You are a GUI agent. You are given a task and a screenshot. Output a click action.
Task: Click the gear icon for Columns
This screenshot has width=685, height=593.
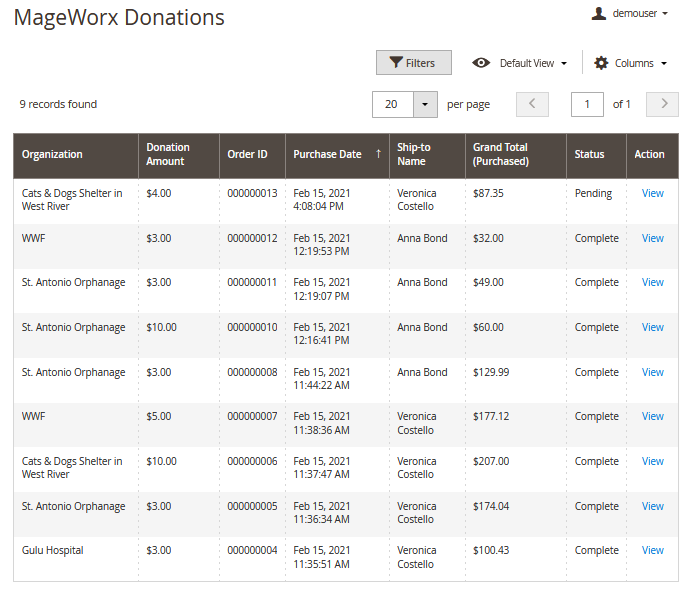pyautogui.click(x=601, y=63)
